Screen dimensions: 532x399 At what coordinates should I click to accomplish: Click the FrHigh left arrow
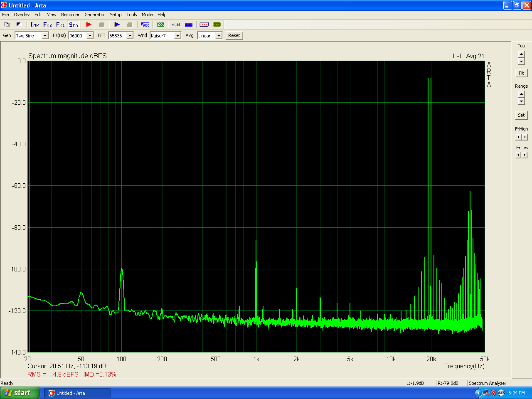518,137
